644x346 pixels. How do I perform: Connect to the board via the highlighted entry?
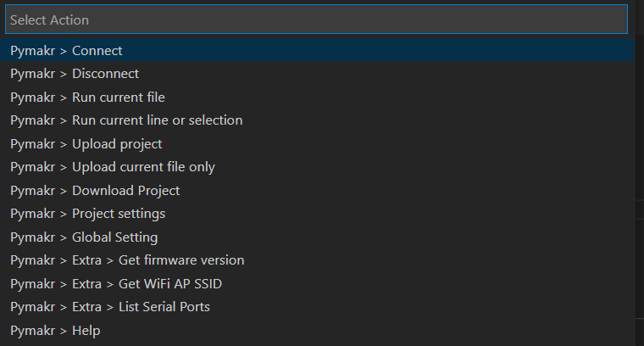tap(66, 51)
